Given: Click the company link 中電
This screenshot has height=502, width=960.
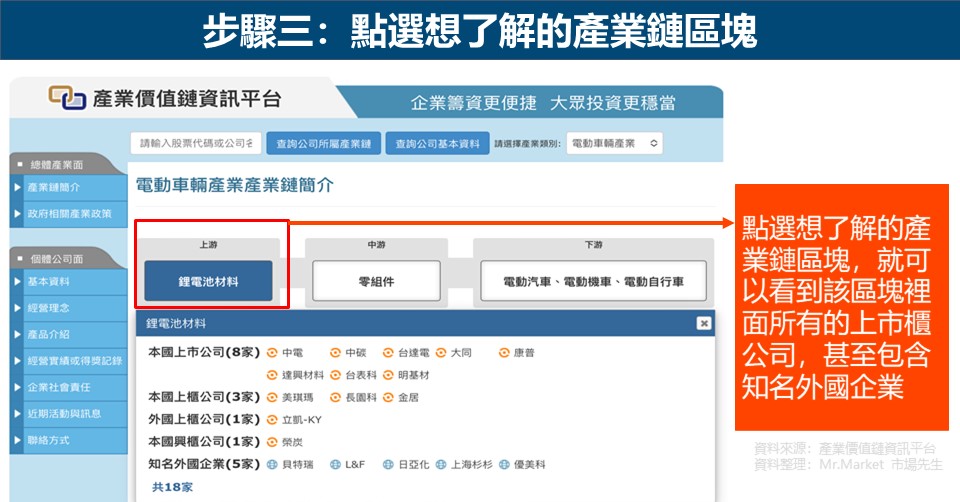Looking at the screenshot, I should pos(292,353).
